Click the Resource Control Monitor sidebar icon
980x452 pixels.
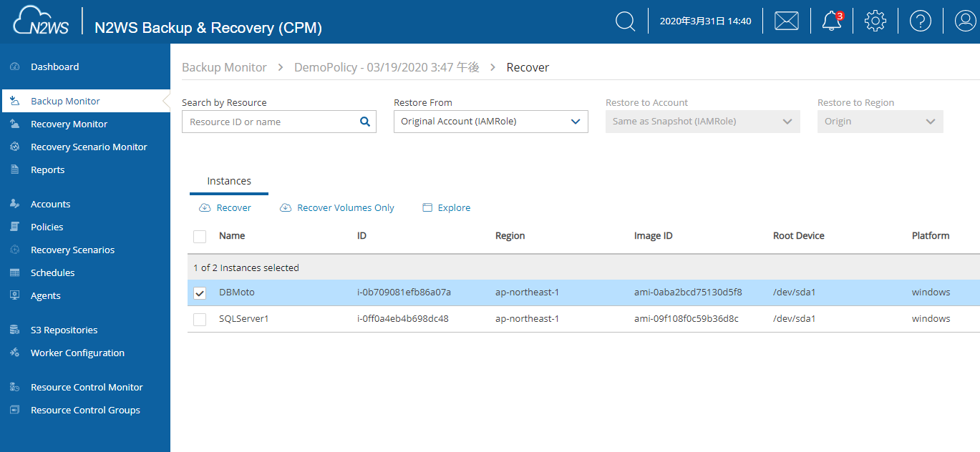(x=14, y=387)
